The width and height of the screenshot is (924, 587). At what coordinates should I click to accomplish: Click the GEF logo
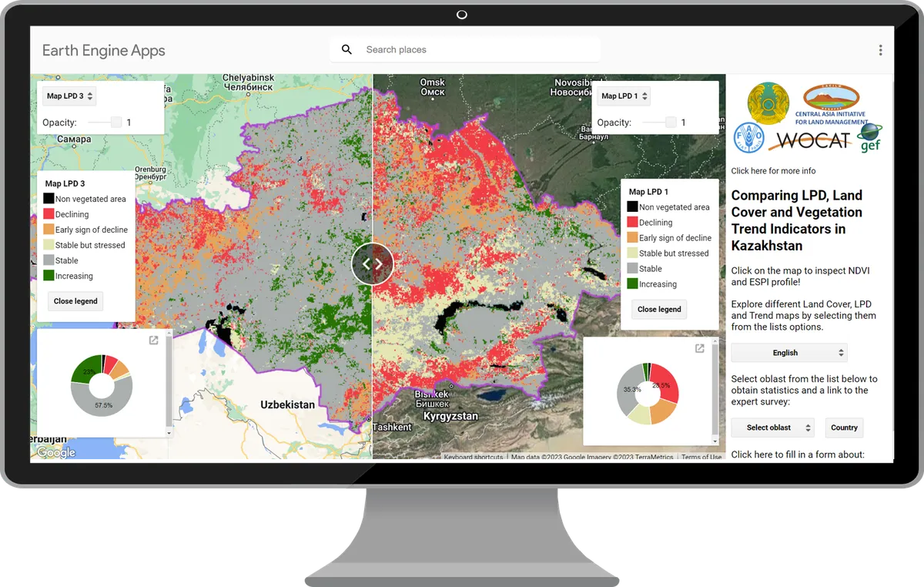pos(870,138)
